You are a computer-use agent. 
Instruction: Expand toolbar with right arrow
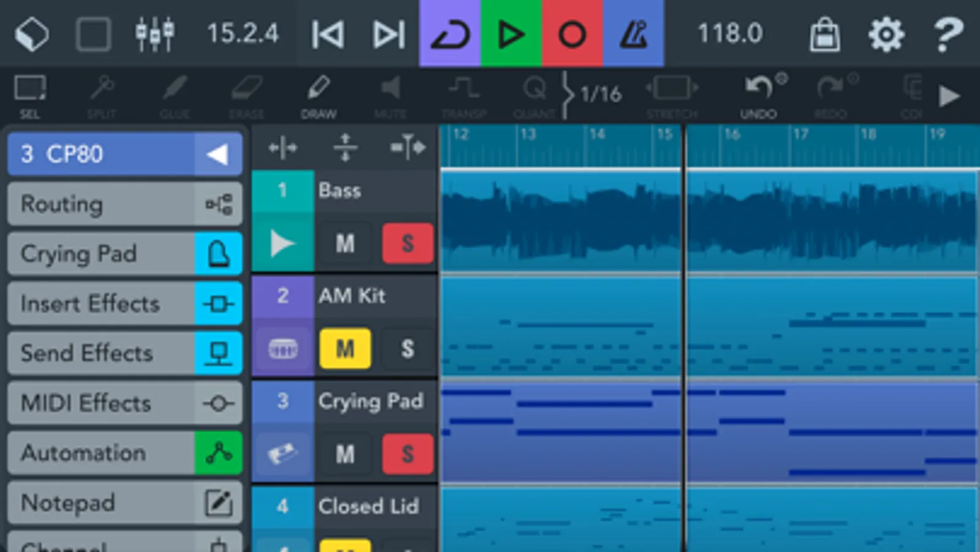pos(949,96)
